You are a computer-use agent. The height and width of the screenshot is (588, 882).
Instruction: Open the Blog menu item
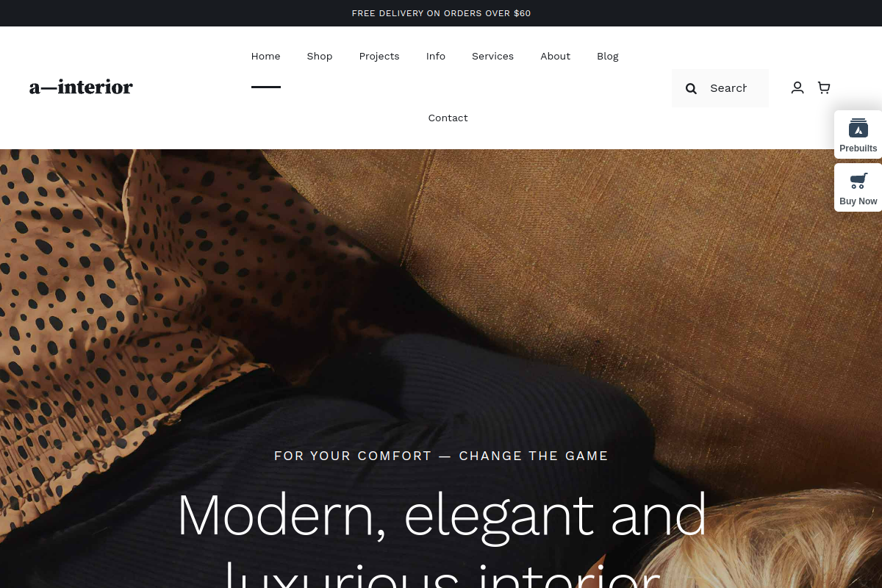pos(608,56)
